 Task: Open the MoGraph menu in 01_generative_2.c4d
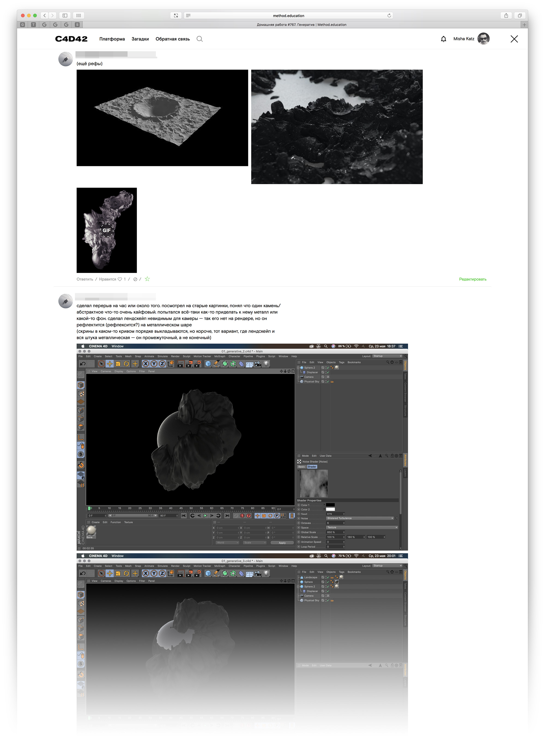pos(220,356)
